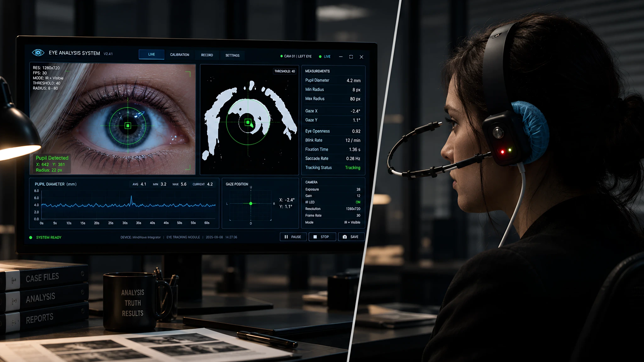644x362 pixels.
Task: Open the SETTINGS tab
Action: click(232, 55)
